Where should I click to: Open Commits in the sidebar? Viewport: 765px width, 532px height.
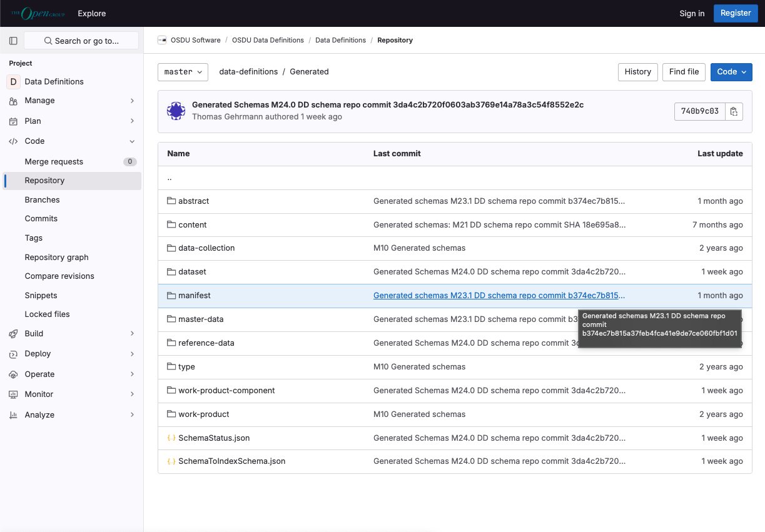72,219
